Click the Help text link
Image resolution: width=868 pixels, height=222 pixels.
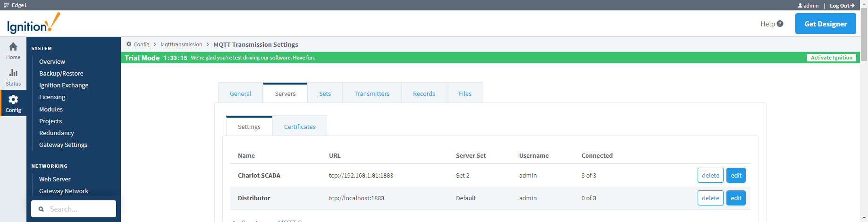tap(767, 24)
